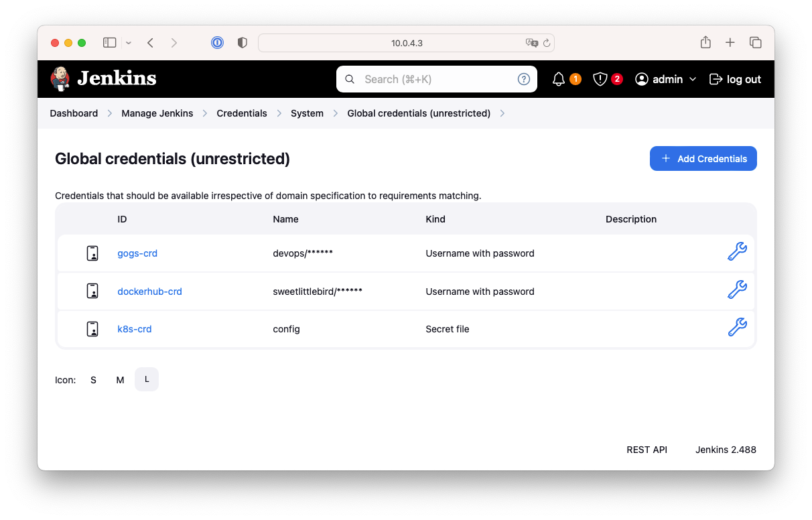Viewport: 812px width, 520px height.
Task: Open the k8s-crd credential link
Action: coord(135,329)
